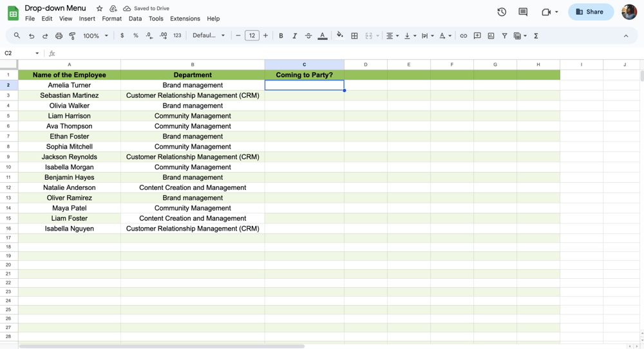Format as currency with dollar icon
This screenshot has width=644, height=349.
[122, 35]
